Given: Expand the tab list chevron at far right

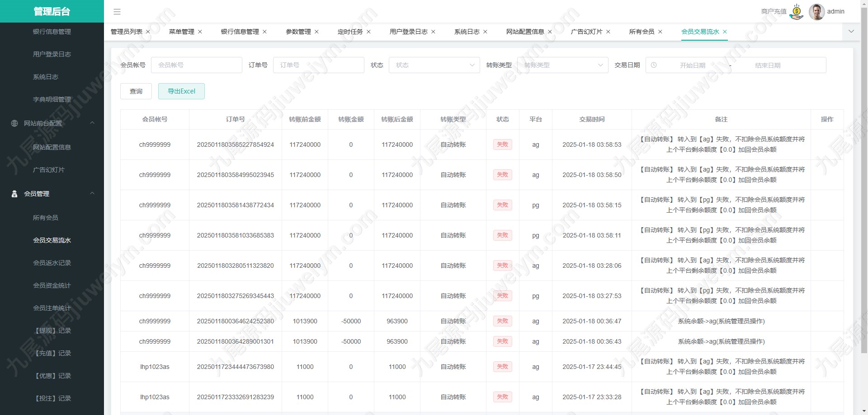Looking at the screenshot, I should coord(851,32).
